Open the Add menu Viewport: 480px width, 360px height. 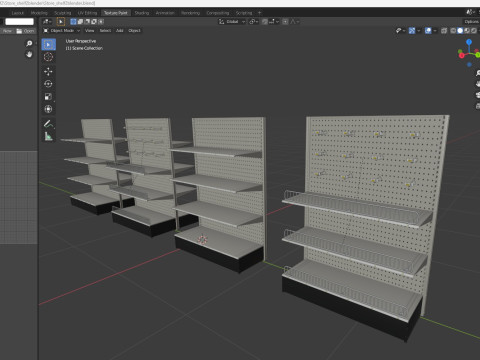pos(120,31)
